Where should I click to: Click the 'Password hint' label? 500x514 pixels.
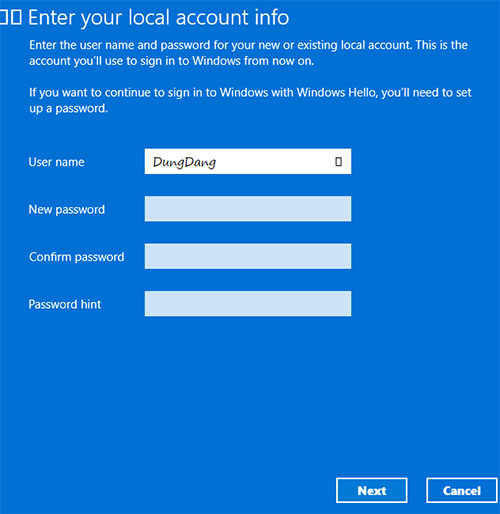click(x=65, y=304)
